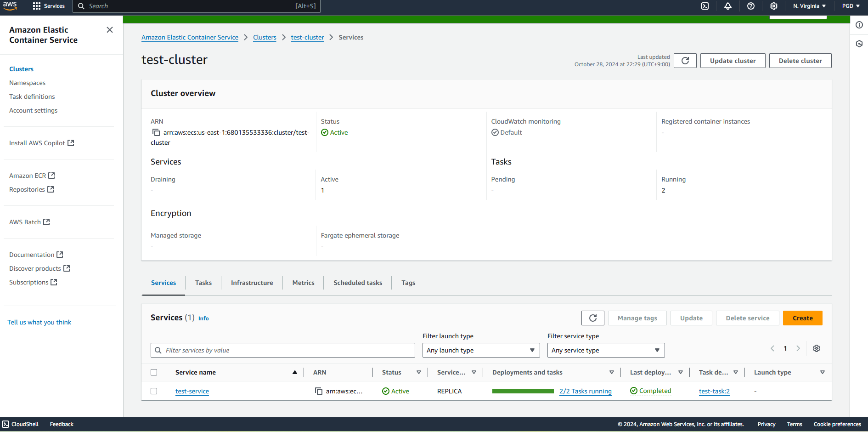Go to previous page of services
Viewport: 868px width, 432px height.
pos(772,348)
